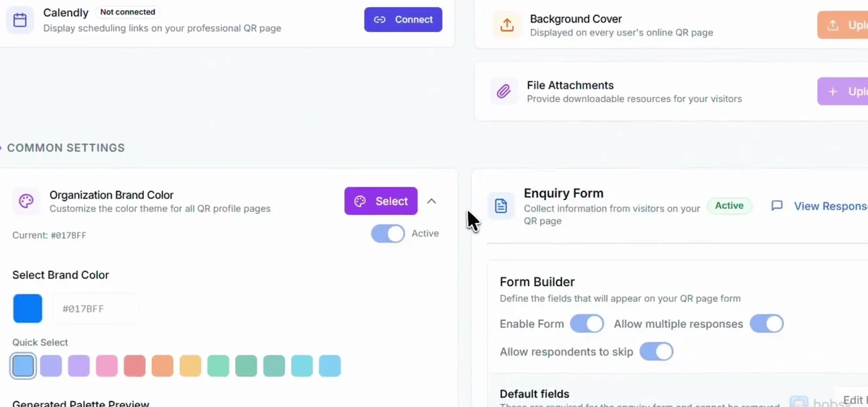Viewport: 868px width, 407px height.
Task: Toggle the Enable Form switch
Action: (x=587, y=324)
